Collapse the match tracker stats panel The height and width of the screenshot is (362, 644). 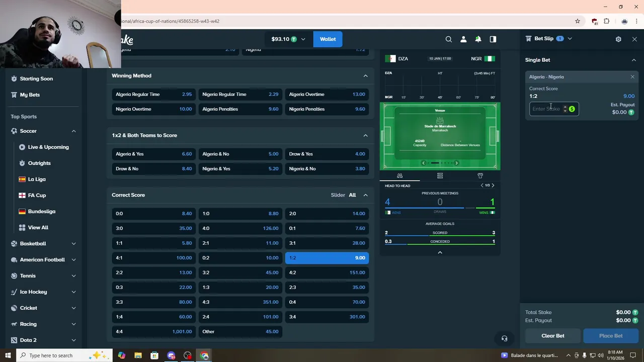pyautogui.click(x=440, y=252)
